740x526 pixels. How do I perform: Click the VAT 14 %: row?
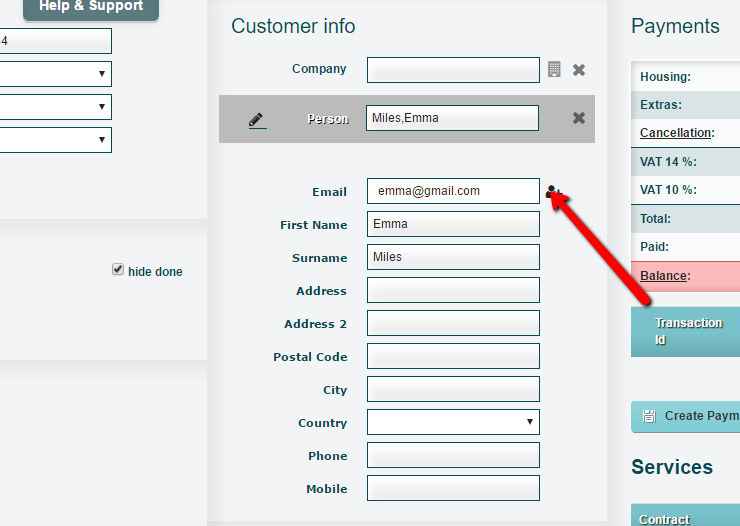685,162
